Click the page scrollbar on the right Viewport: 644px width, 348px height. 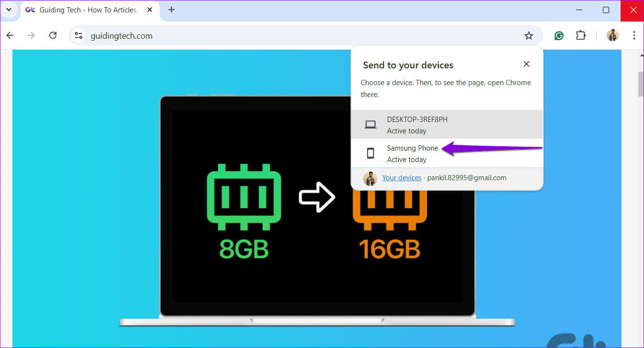(x=640, y=84)
